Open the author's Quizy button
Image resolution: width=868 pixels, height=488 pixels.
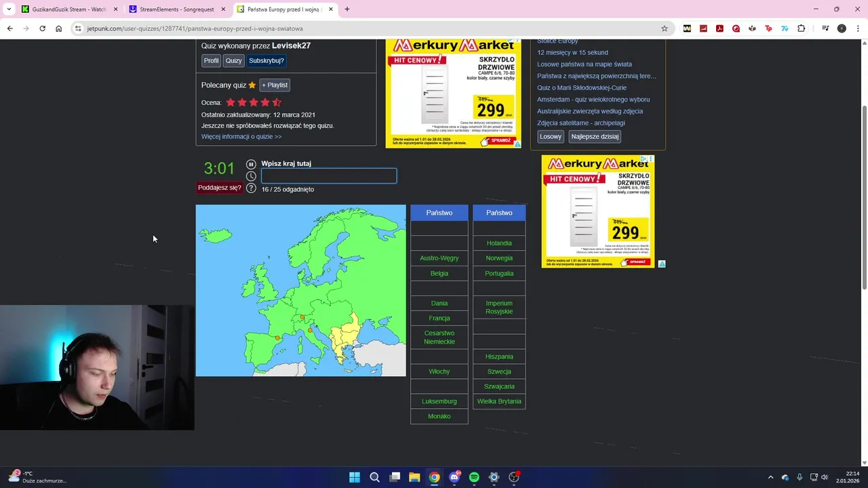coord(233,60)
